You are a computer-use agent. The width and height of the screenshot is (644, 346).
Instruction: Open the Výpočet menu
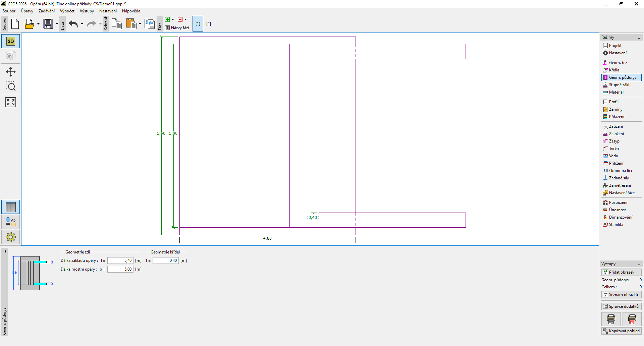pos(67,11)
